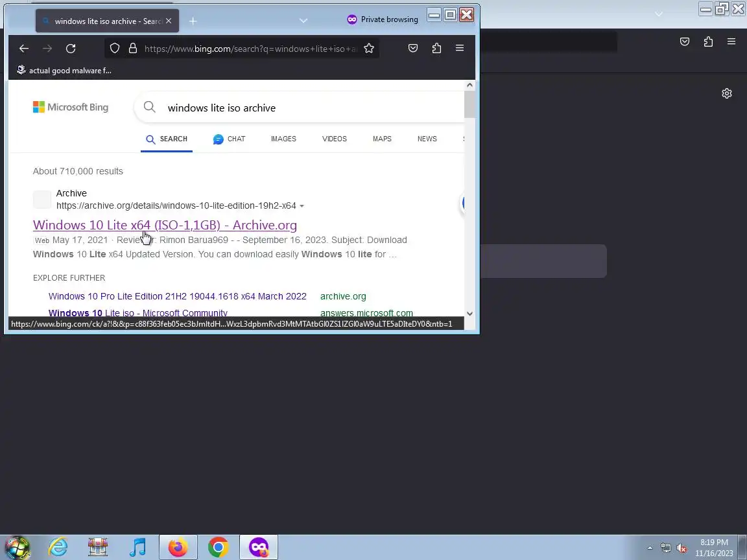The width and height of the screenshot is (747, 560).
Task: Open 'actual good malware f...' bookmark
Action: 64,71
